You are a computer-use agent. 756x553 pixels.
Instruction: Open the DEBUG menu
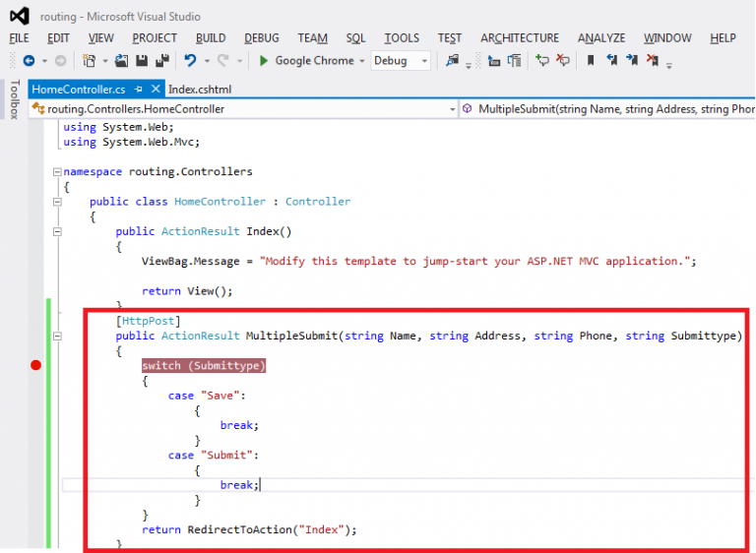click(x=262, y=37)
